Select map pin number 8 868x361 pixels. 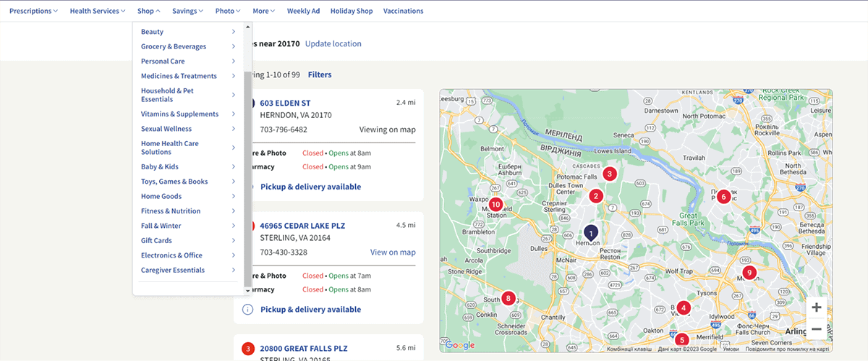(x=509, y=297)
